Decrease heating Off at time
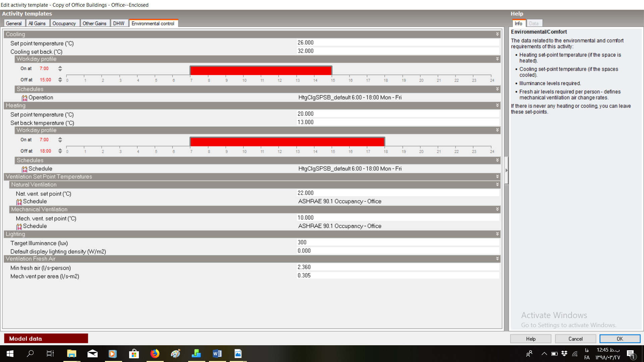This screenshot has width=644, height=362. tap(60, 153)
